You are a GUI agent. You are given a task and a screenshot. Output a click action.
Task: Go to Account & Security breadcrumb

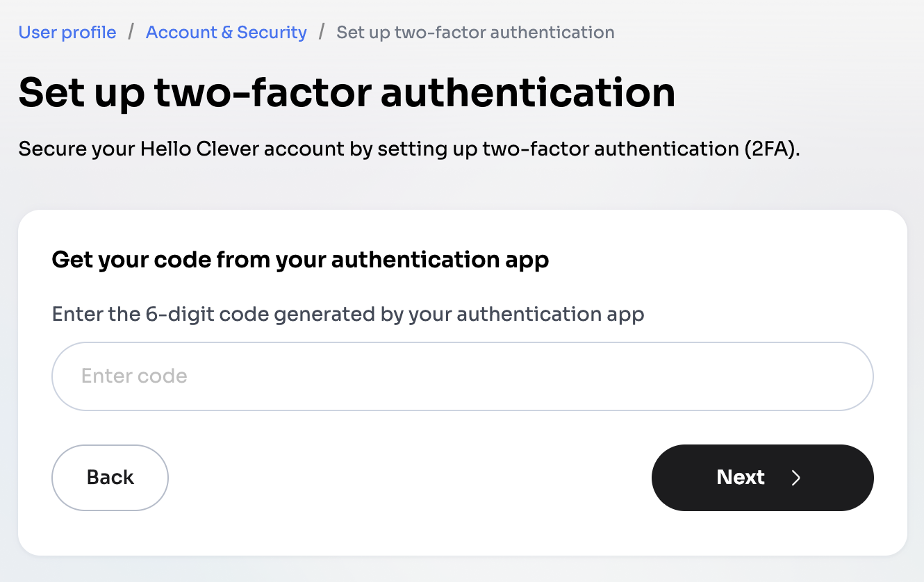pos(226,33)
